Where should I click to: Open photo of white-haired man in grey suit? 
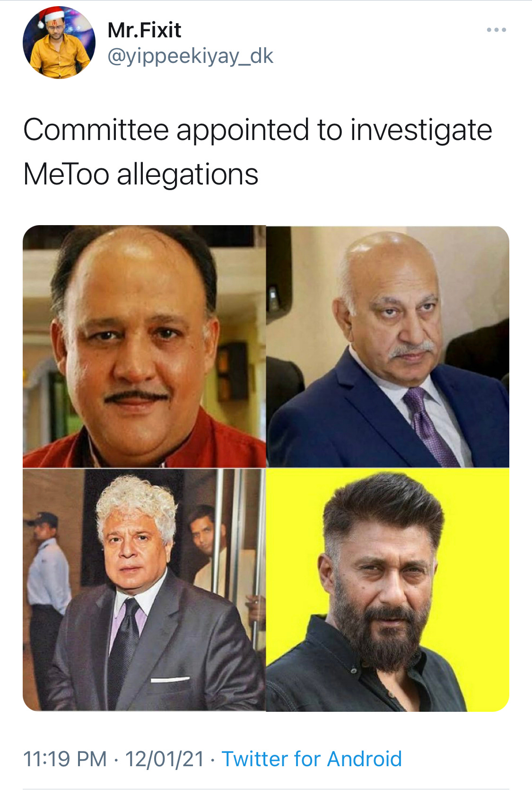tap(144, 590)
